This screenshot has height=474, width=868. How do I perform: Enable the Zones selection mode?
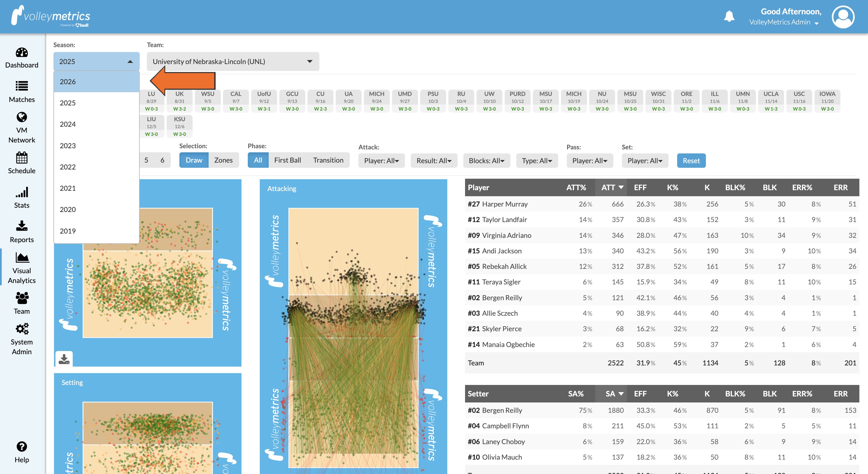[x=223, y=160]
